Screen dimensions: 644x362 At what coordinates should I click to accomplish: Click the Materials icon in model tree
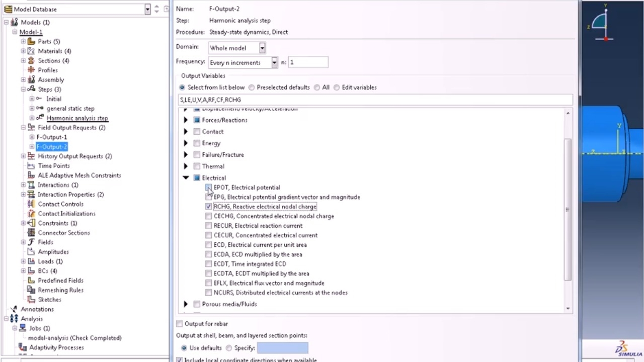pos(31,51)
